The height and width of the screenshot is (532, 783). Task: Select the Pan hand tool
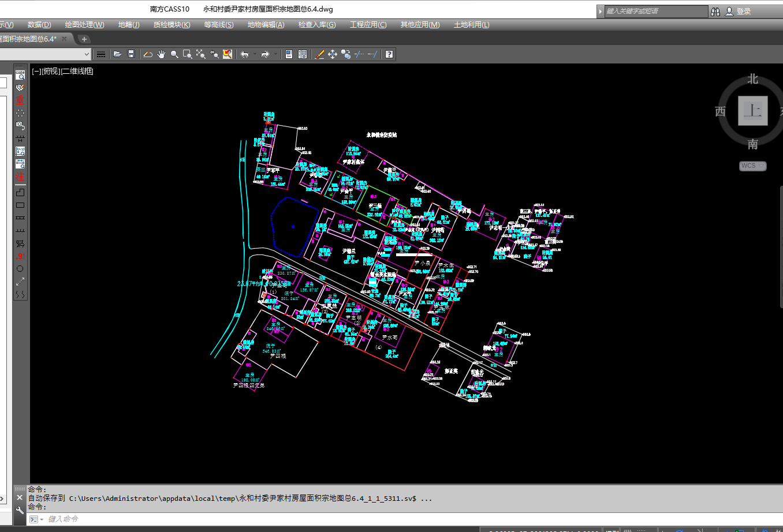pos(161,54)
